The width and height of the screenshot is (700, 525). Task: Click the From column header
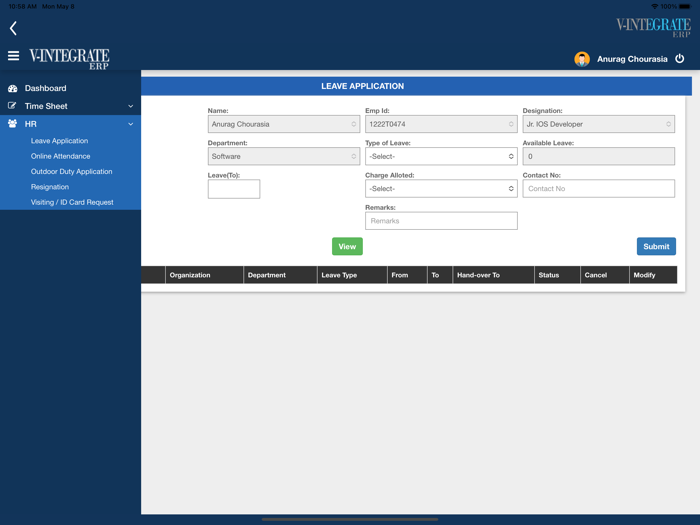407,275
